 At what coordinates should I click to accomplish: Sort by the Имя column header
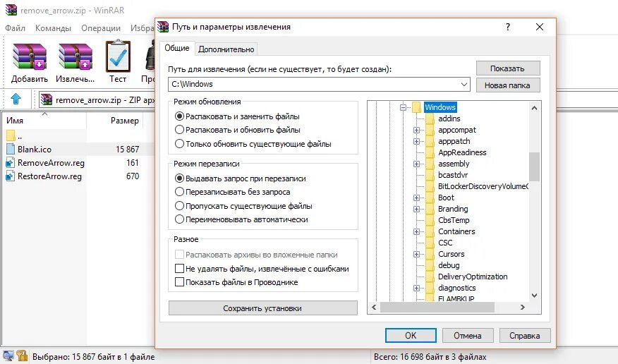coord(44,121)
